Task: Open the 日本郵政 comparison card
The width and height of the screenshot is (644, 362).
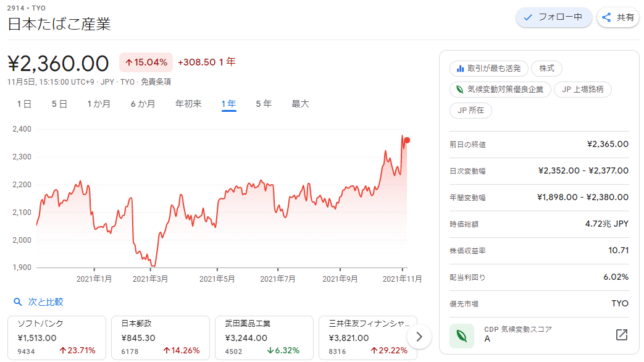Action: pyautogui.click(x=161, y=338)
